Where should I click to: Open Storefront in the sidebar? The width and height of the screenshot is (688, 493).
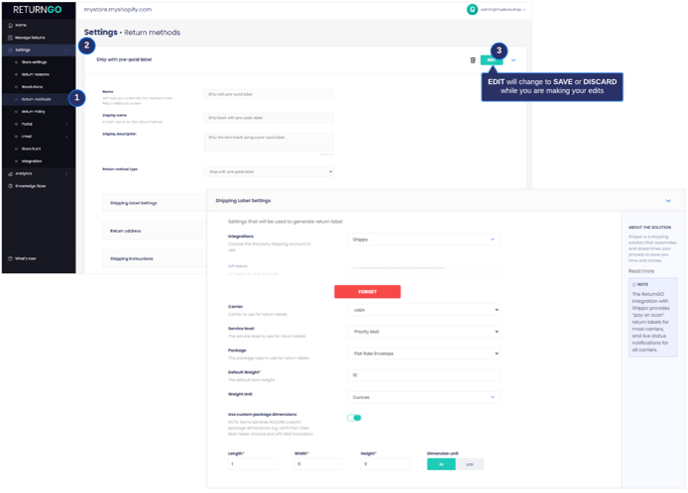[x=31, y=149]
